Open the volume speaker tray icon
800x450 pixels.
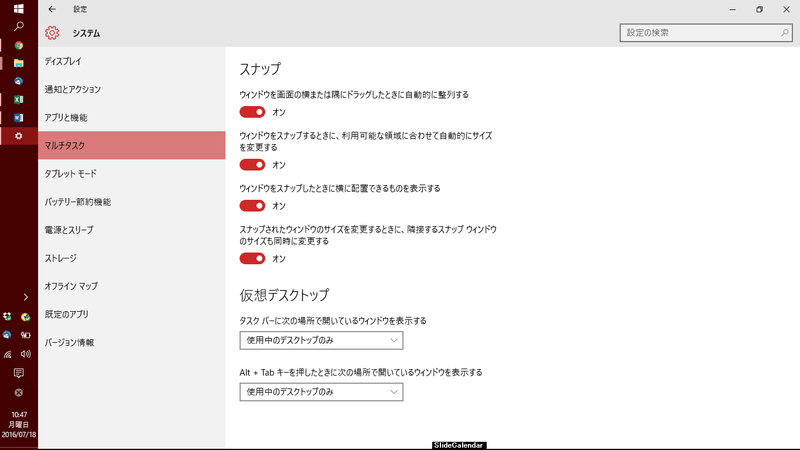(x=26, y=354)
